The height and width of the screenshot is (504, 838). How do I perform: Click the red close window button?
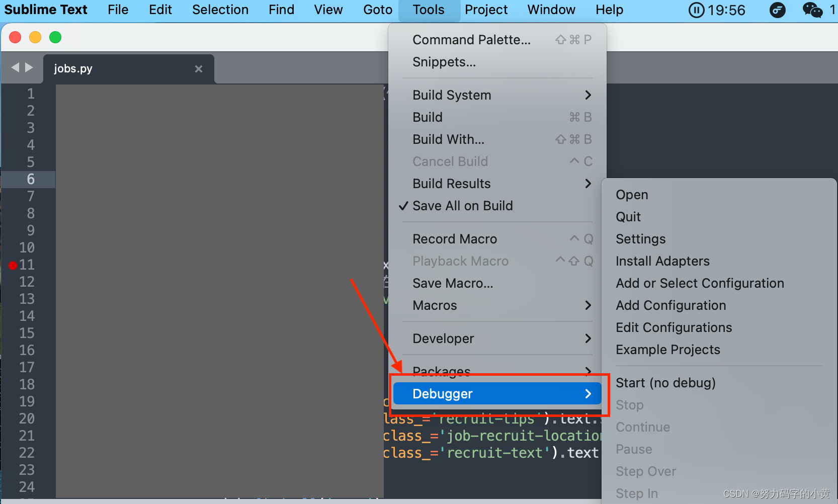[x=15, y=37]
